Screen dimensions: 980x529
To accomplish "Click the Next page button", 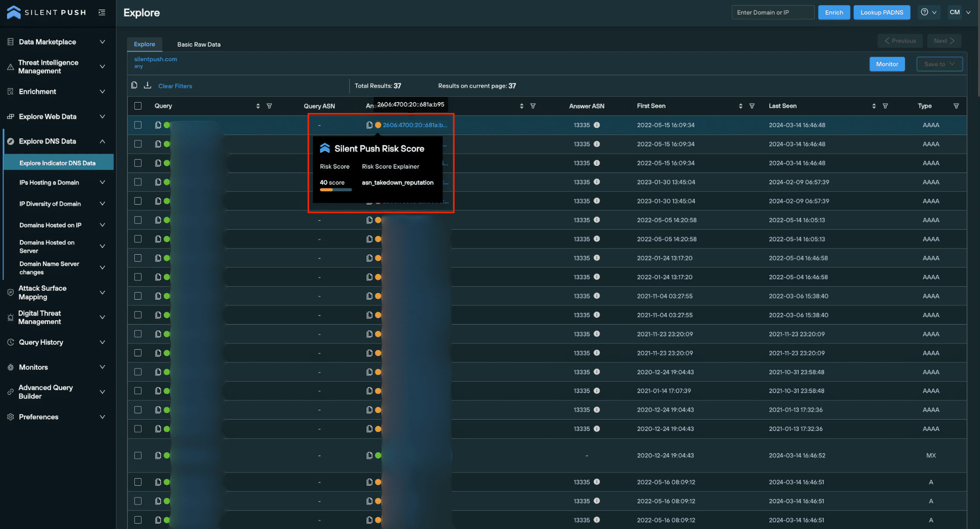I will coord(944,41).
